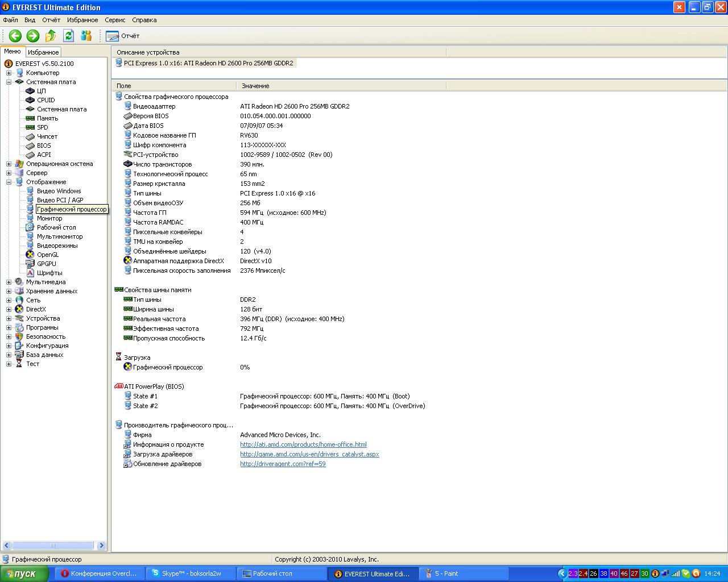Select the Видеорежимы tree item
The width and height of the screenshot is (728, 582).
[x=57, y=246]
